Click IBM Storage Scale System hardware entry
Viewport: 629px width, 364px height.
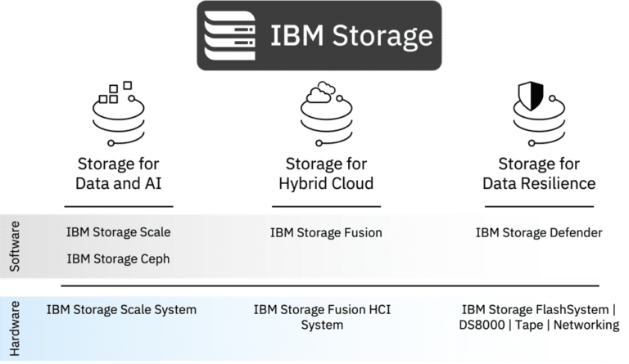[x=121, y=309]
